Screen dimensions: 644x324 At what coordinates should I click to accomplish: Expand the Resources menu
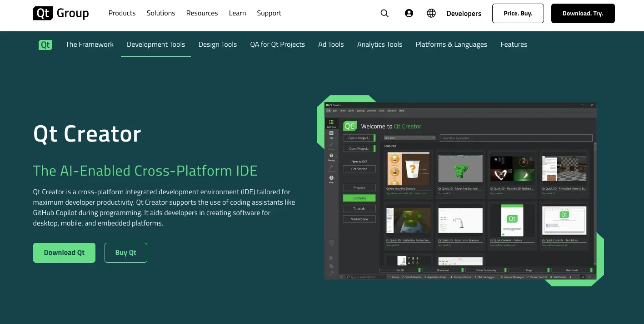(202, 13)
